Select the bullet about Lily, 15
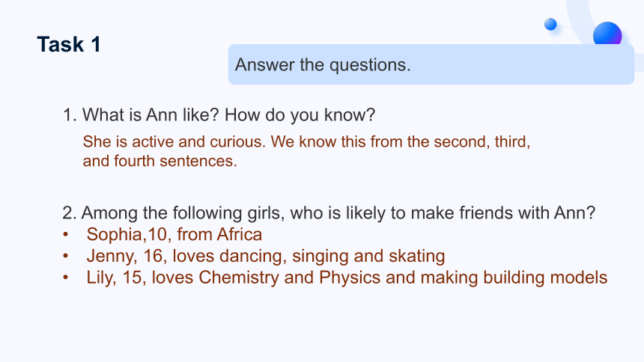This screenshot has height=362, width=644. (347, 277)
